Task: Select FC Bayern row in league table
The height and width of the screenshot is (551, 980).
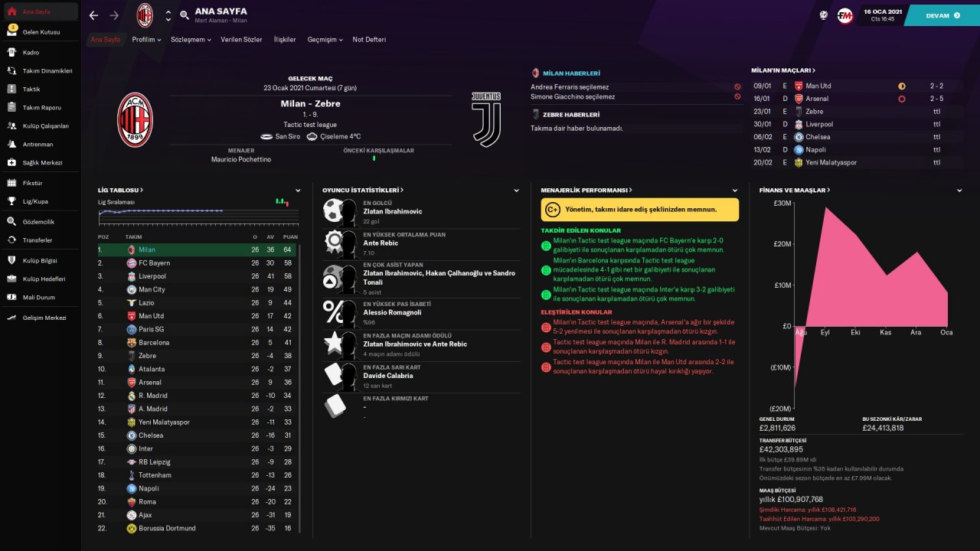Action: 198,262
